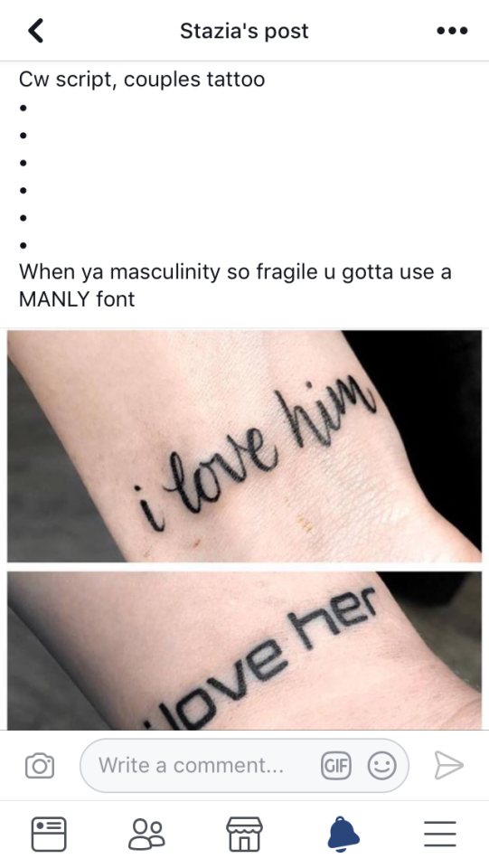The width and height of the screenshot is (489, 868).
Task: Focus the Write a comment field
Action: pos(244,766)
